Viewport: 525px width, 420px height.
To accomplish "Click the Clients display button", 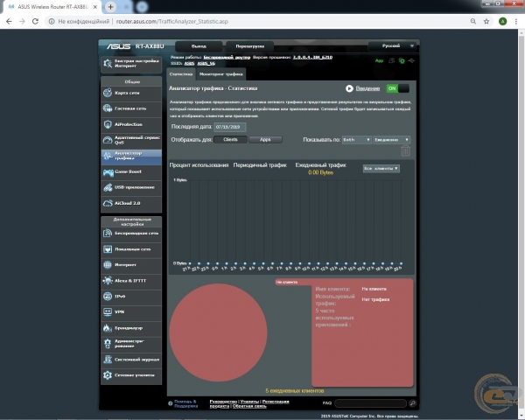I will [230, 140].
